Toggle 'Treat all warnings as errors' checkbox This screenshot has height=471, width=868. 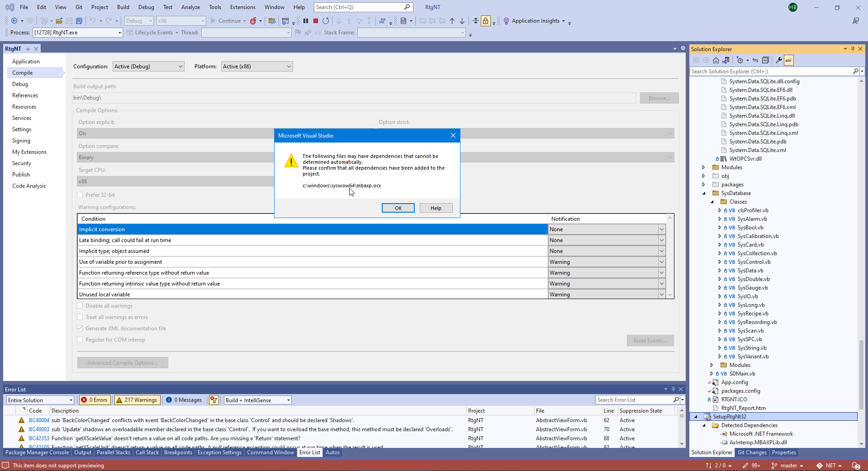[80, 317]
